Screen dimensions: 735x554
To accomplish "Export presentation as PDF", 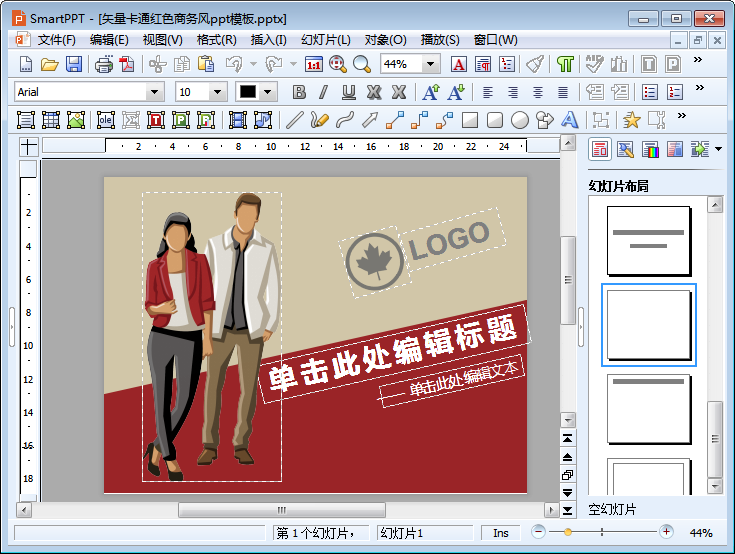I will coord(127,64).
